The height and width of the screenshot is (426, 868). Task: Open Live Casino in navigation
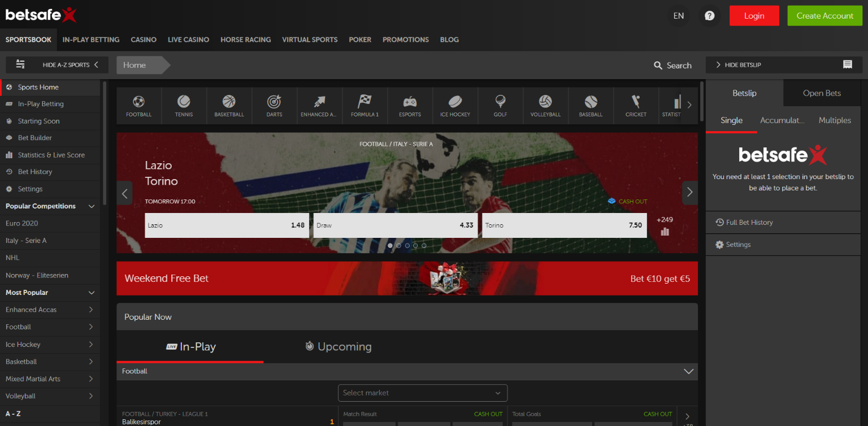coord(188,40)
